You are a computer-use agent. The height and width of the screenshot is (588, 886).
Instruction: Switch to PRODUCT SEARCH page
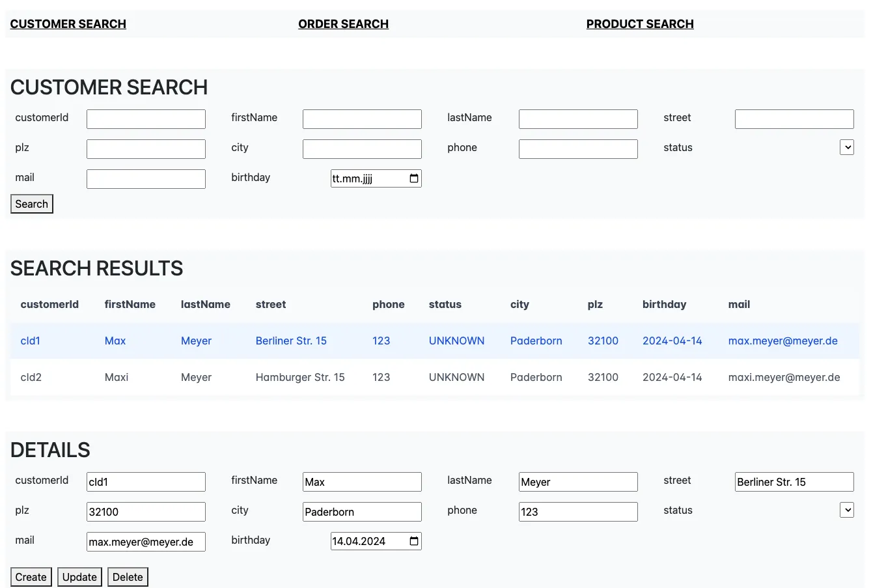tap(640, 24)
